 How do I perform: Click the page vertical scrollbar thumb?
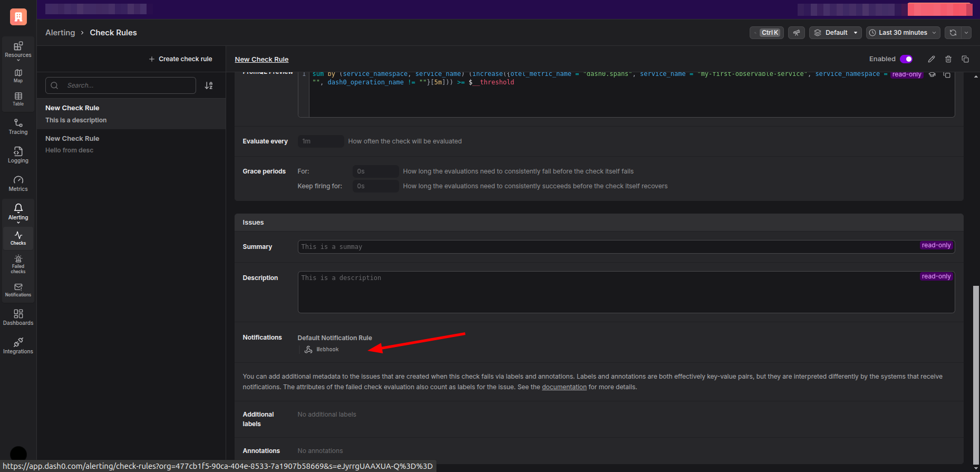pyautogui.click(x=976, y=374)
